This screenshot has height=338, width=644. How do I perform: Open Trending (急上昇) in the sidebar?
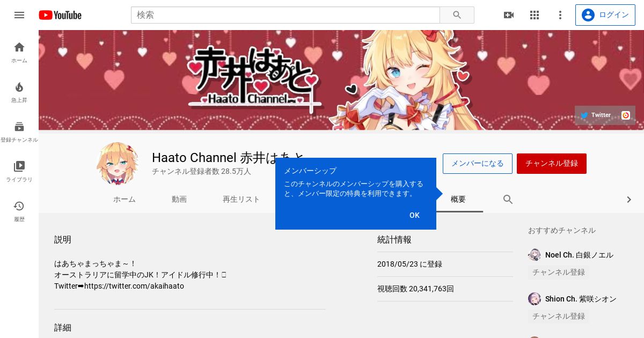tap(19, 92)
